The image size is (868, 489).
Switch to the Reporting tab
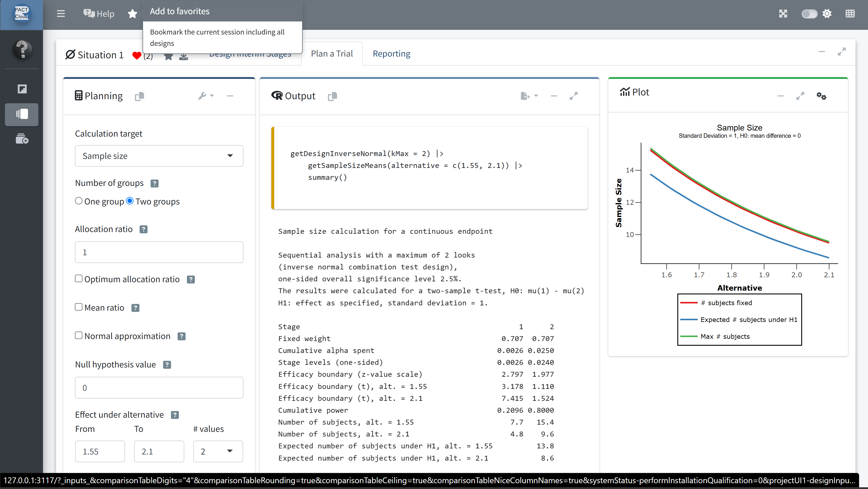pos(391,54)
